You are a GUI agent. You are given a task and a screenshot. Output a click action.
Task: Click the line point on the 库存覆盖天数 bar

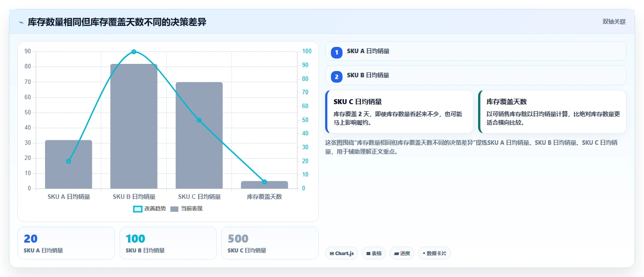point(264,182)
